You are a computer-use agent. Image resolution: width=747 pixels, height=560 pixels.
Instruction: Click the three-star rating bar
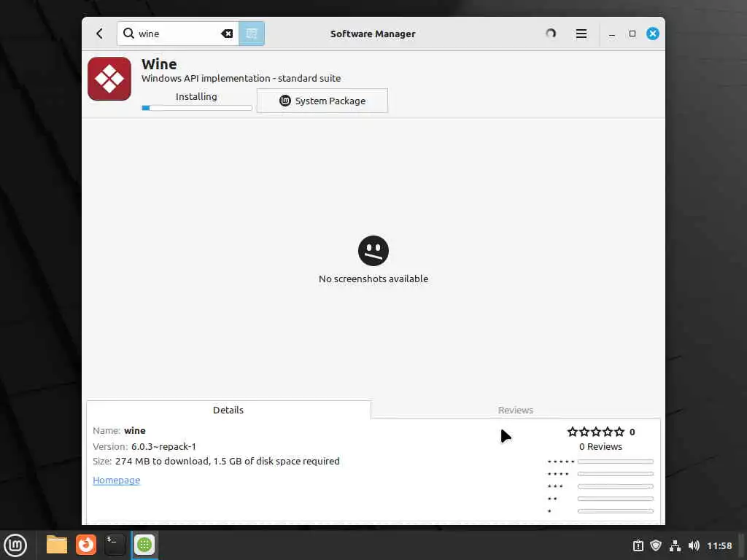point(616,486)
